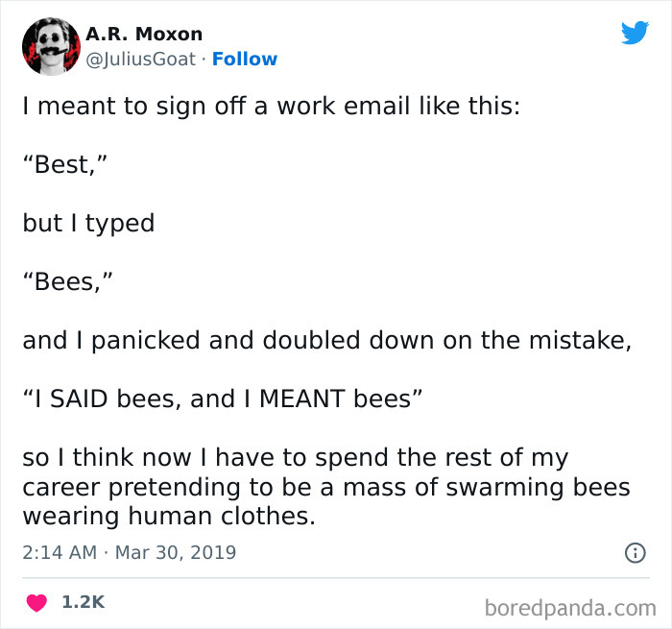Click the 2:14 AM tweet time
This screenshot has width=672, height=629.
click(58, 553)
